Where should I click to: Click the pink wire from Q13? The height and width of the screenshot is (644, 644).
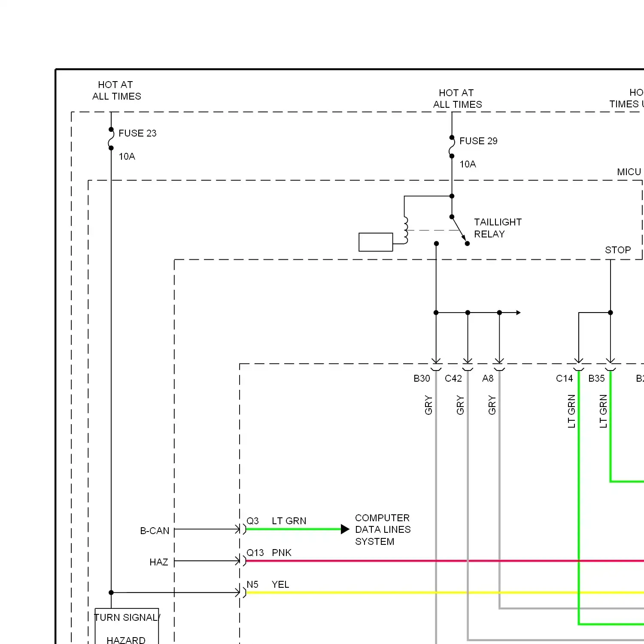click(x=445, y=561)
